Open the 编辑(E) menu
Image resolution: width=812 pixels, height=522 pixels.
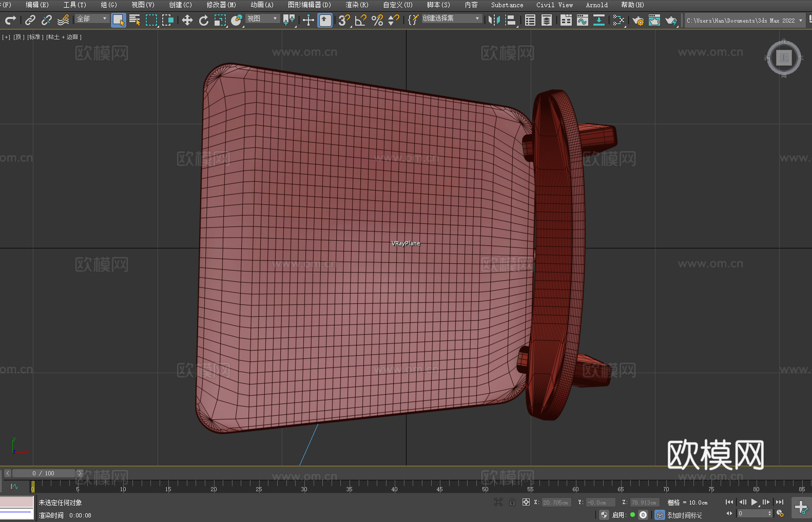[37, 5]
